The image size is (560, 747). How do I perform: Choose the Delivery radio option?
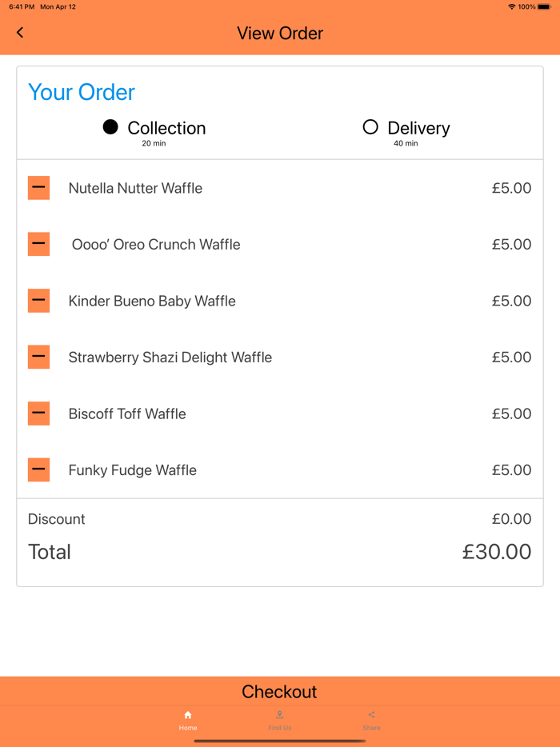(x=370, y=127)
